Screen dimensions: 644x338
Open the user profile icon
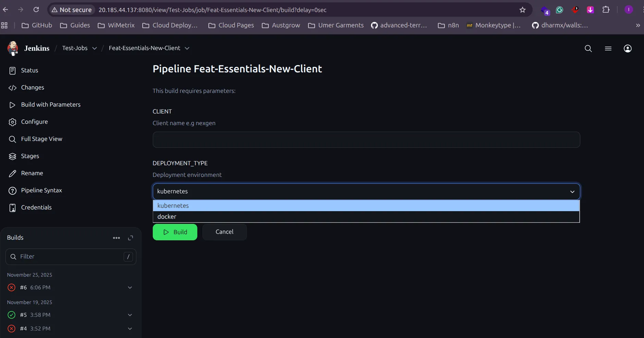[x=627, y=49]
